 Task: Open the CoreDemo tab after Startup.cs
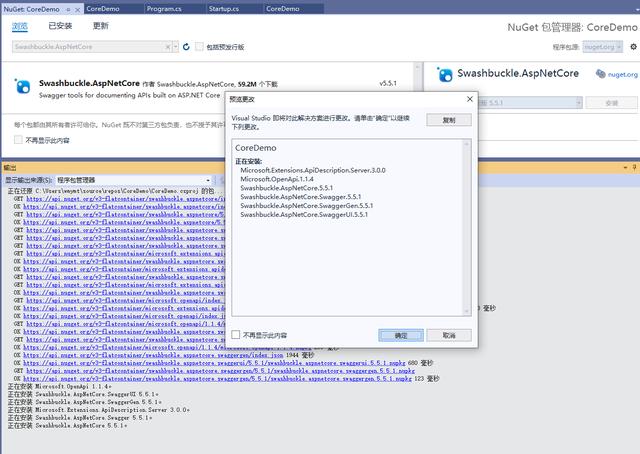pyautogui.click(x=282, y=9)
